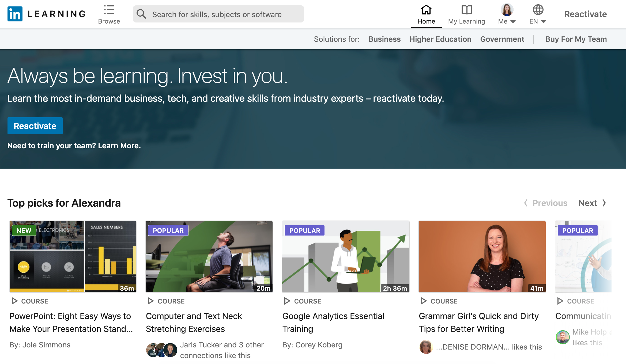Open Google Analytics course thumbnail image
Screen dimensions: 626x364
346,257
